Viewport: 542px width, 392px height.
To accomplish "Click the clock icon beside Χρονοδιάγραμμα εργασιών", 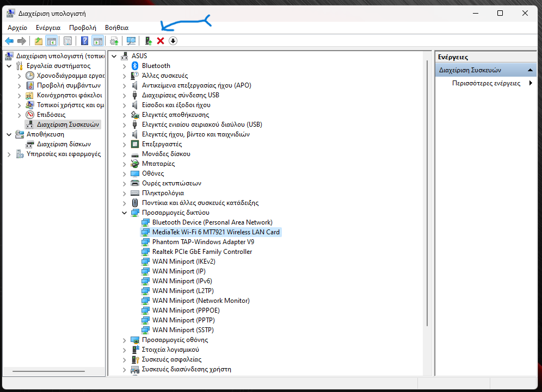I will [30, 76].
